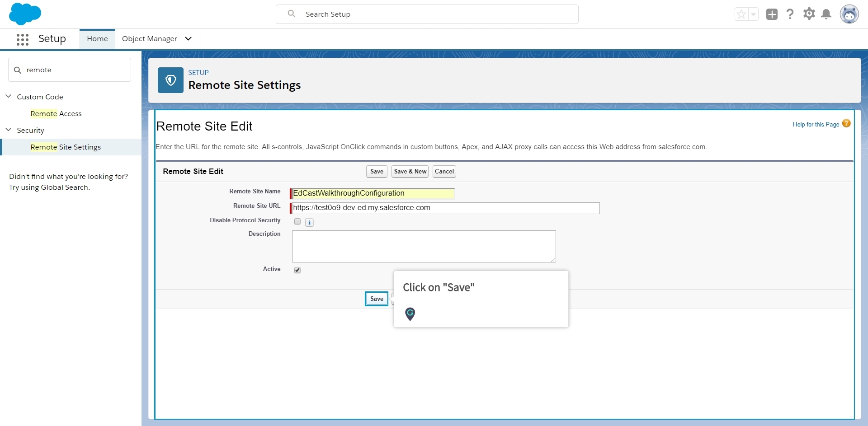Switch to the Home tab

[97, 39]
